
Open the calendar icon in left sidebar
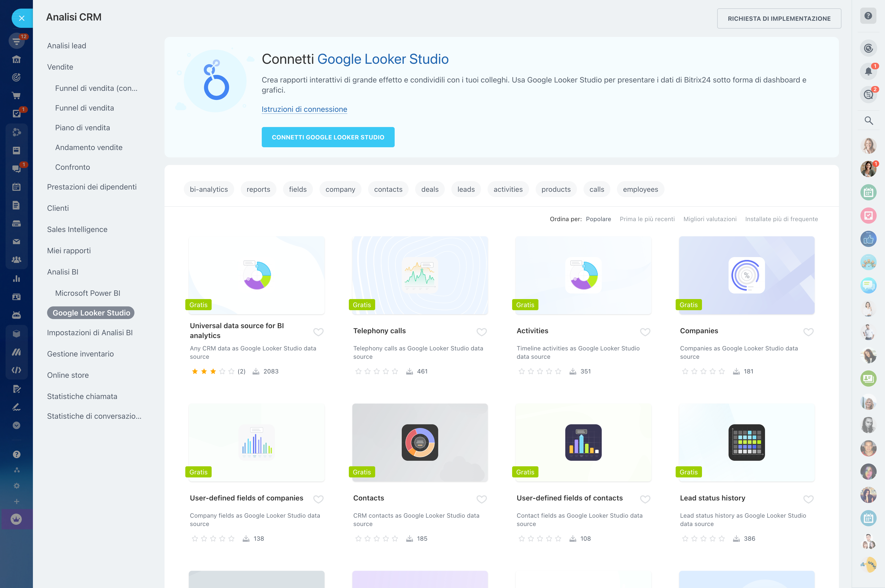tap(16, 187)
